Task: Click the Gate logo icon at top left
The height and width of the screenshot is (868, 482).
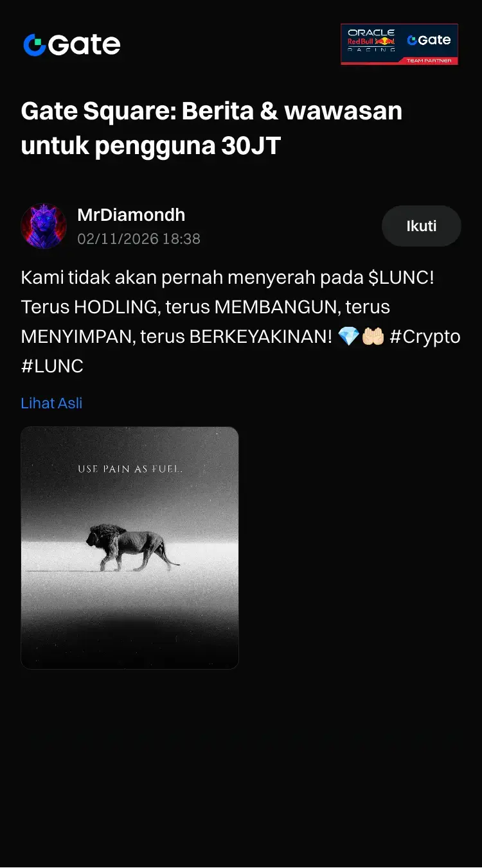Action: coord(34,45)
